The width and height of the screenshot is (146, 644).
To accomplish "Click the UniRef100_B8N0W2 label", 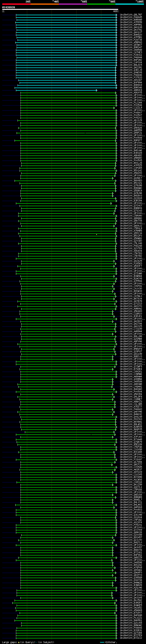I will tap(131, 625).
